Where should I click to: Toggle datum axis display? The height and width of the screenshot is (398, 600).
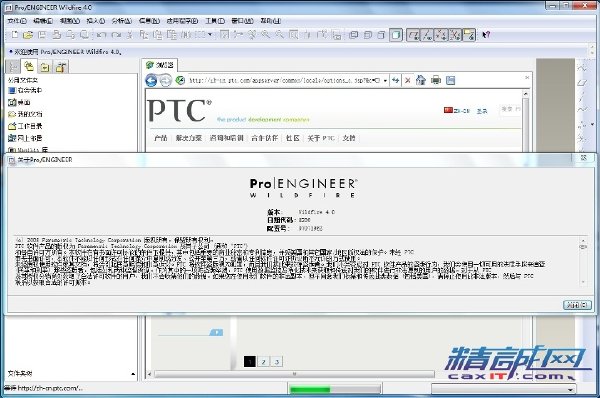[x=427, y=35]
